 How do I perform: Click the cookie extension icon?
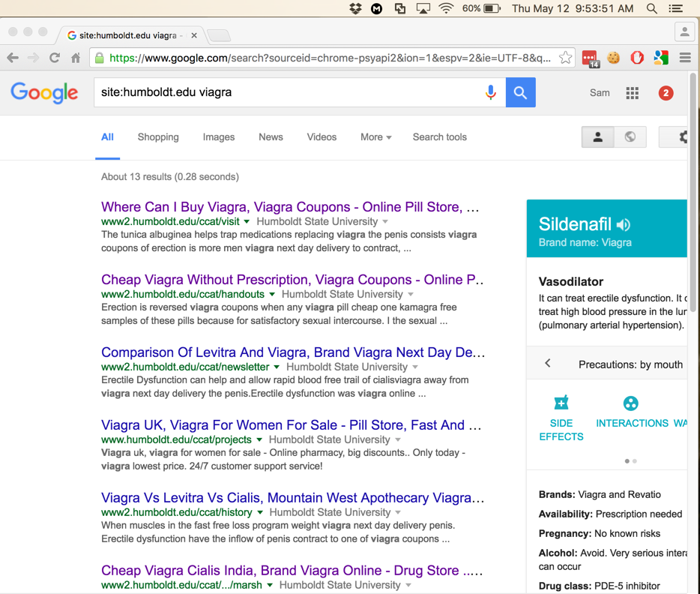tap(613, 58)
